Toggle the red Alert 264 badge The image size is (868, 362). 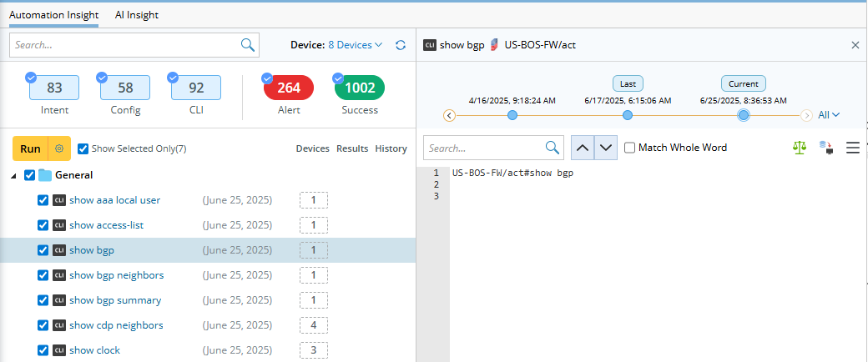tap(289, 88)
